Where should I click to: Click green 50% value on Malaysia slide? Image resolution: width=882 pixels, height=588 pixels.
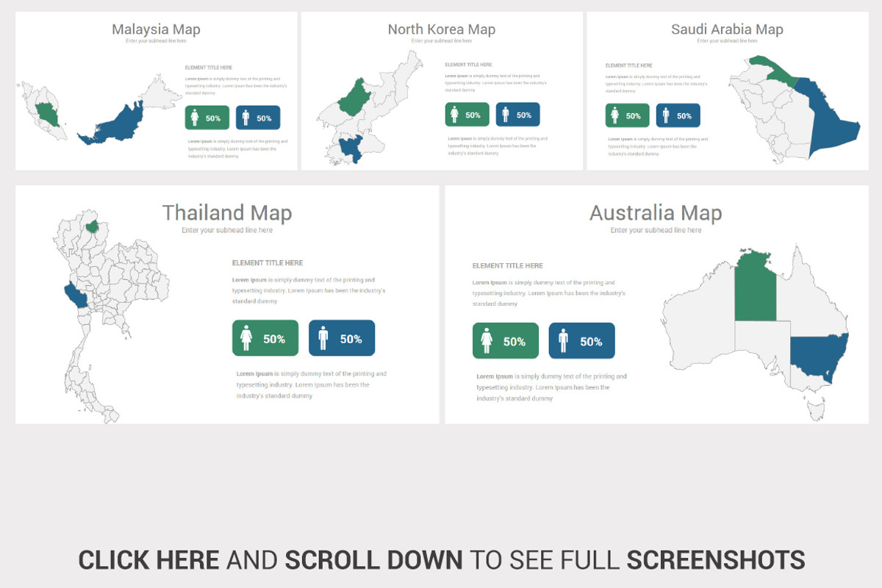pyautogui.click(x=213, y=118)
